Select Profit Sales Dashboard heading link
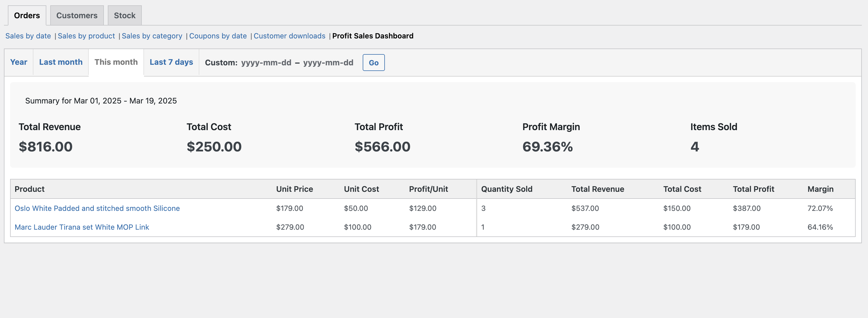Image resolution: width=868 pixels, height=318 pixels. (373, 36)
